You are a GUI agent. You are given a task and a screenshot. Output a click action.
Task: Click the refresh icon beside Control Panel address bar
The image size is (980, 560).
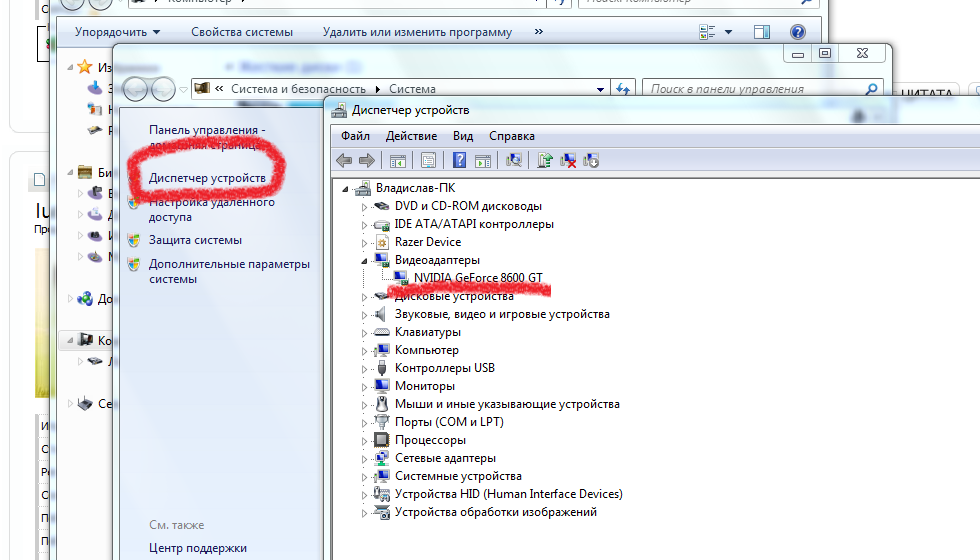coord(623,89)
